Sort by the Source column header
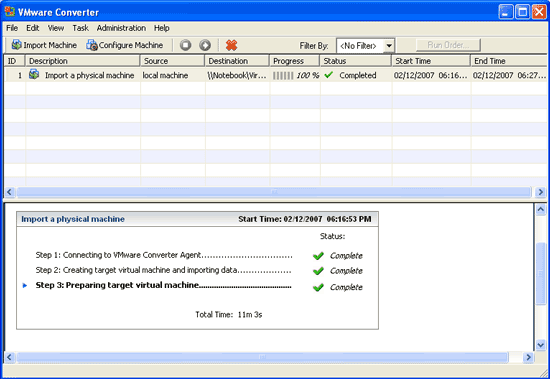The width and height of the screenshot is (550, 379). click(172, 61)
